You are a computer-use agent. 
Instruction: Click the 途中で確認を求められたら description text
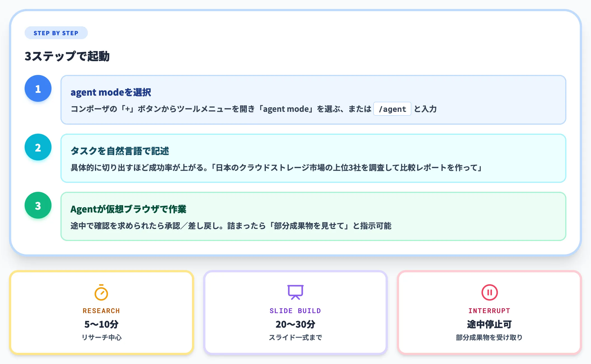231,226
